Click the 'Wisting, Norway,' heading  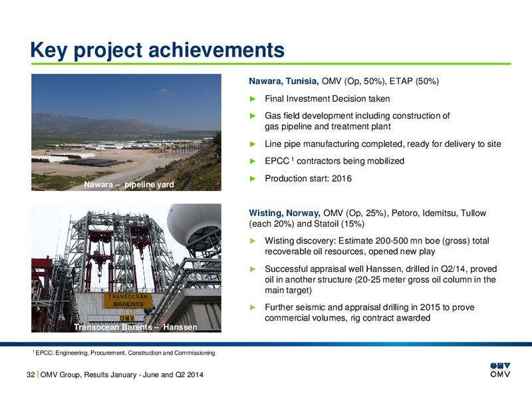click(285, 213)
